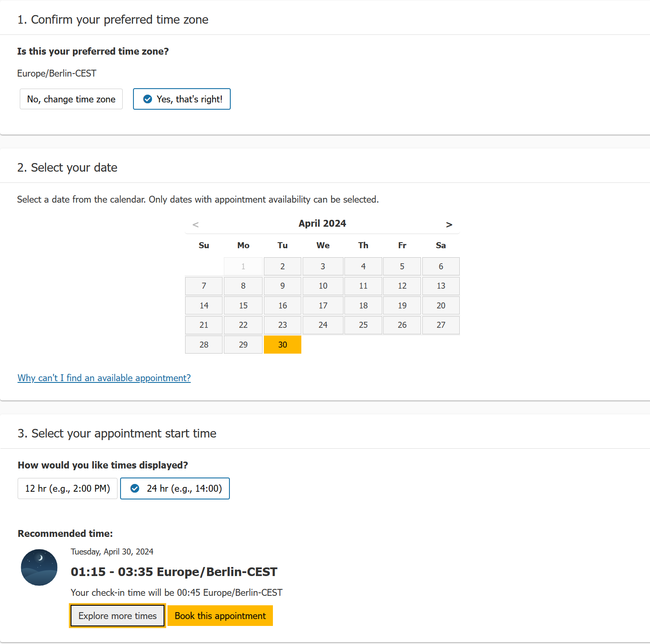The width and height of the screenshot is (650, 644).
Task: Select the previous month arrow
Action: (195, 224)
